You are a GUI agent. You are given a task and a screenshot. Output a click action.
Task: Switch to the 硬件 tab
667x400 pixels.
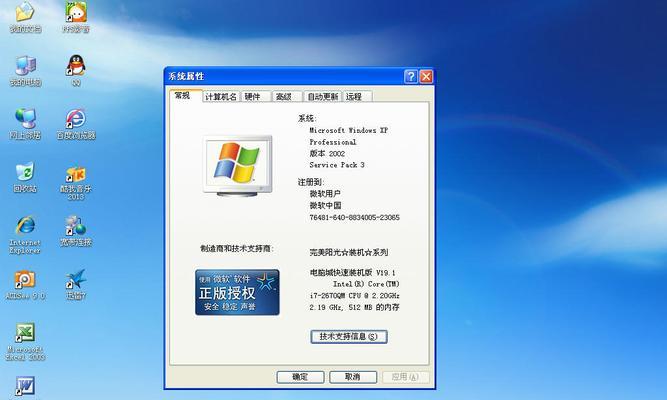[x=256, y=97]
